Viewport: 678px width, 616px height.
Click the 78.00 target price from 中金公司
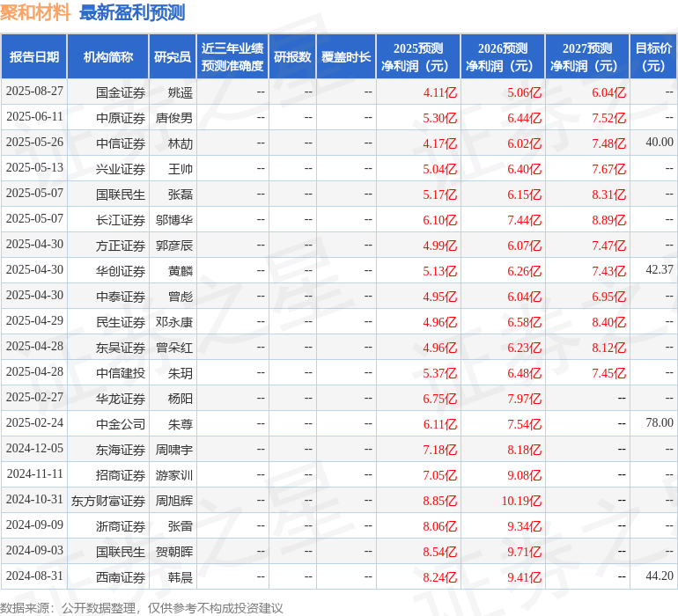(x=659, y=423)
